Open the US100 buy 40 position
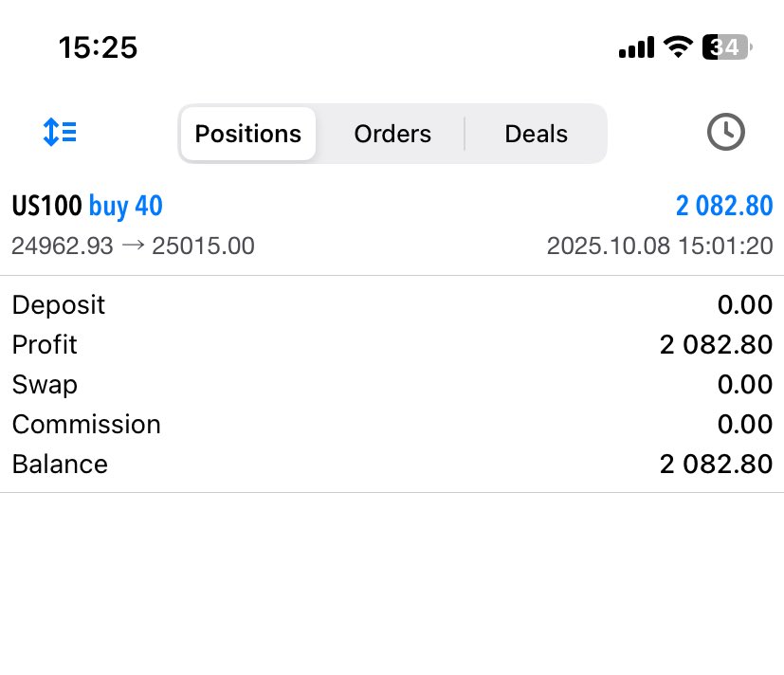The image size is (784, 675). coord(392,225)
